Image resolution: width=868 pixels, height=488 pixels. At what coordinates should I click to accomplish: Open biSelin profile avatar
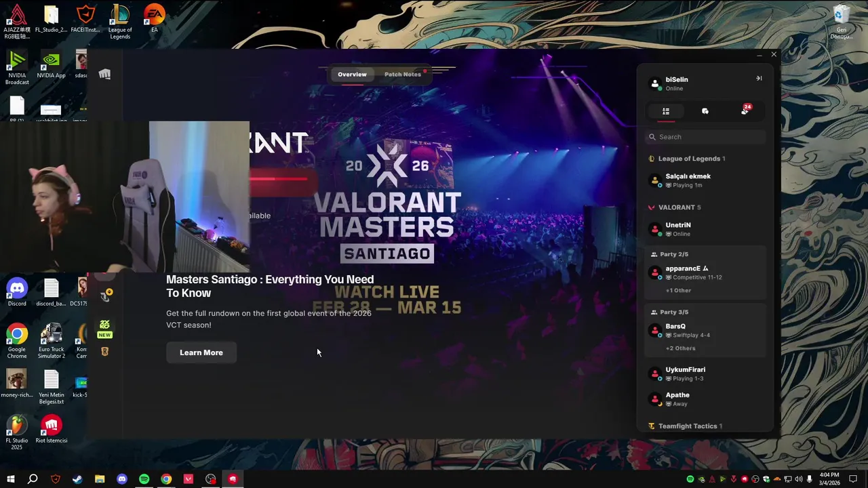tap(655, 84)
